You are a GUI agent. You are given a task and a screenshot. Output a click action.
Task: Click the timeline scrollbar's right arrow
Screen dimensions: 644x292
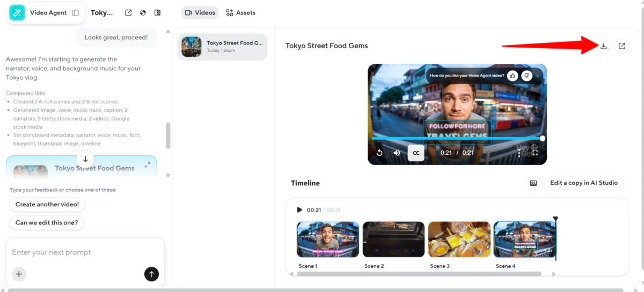(x=554, y=274)
